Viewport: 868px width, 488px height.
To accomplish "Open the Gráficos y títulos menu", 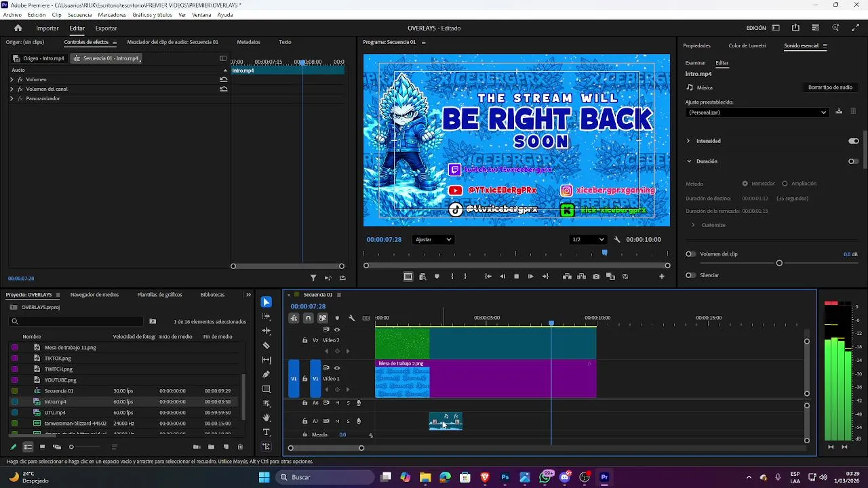I will click(153, 15).
